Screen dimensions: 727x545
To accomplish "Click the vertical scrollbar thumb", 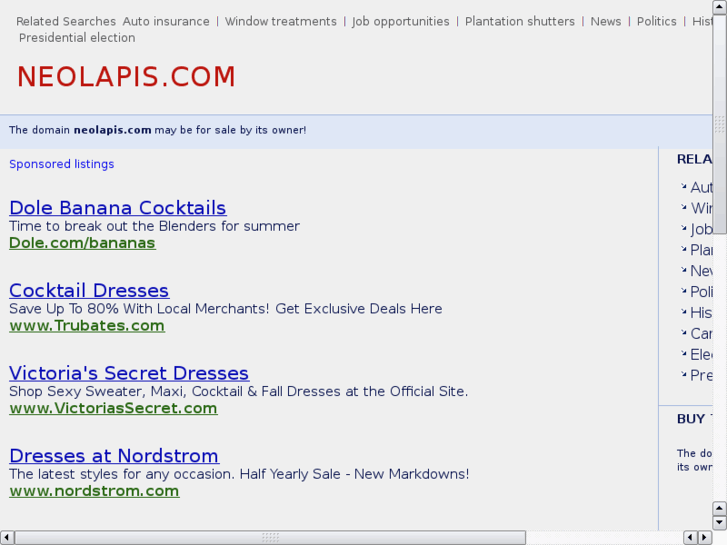I will click(719, 124).
